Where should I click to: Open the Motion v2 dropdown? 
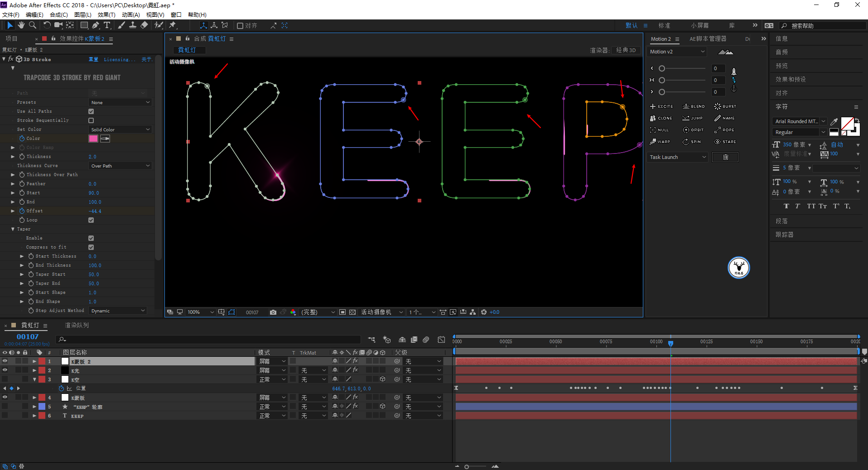click(677, 52)
